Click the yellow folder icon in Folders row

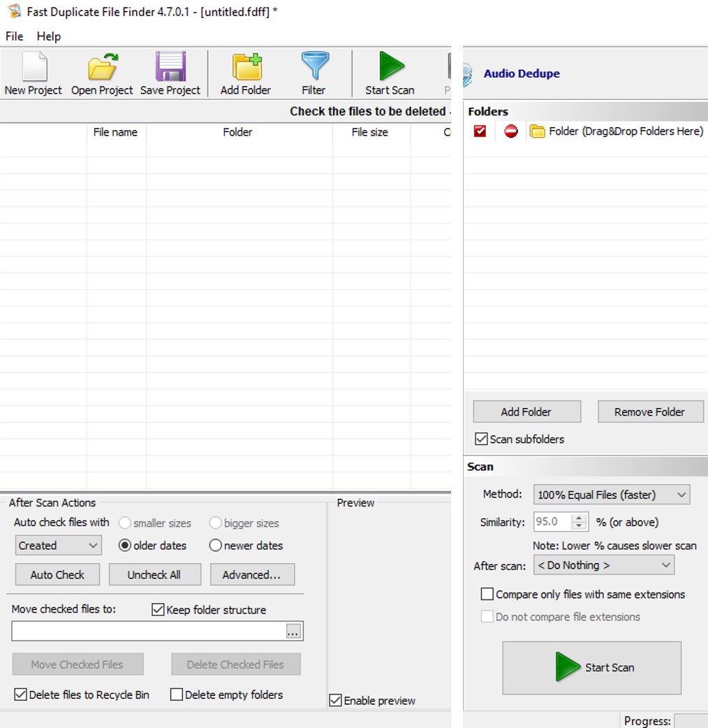[537, 131]
